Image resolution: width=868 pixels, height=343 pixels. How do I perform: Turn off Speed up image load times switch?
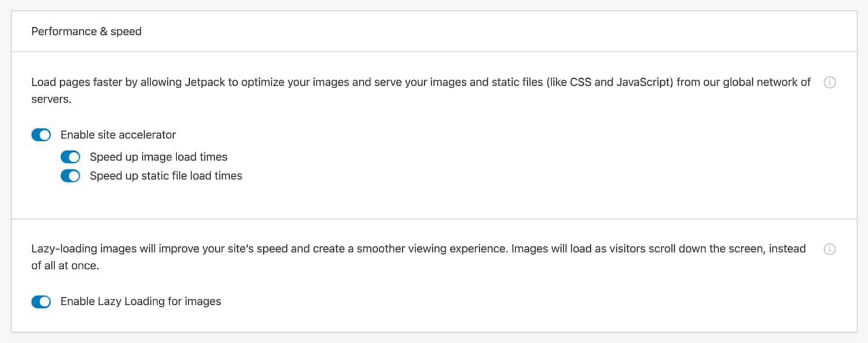[x=70, y=157]
